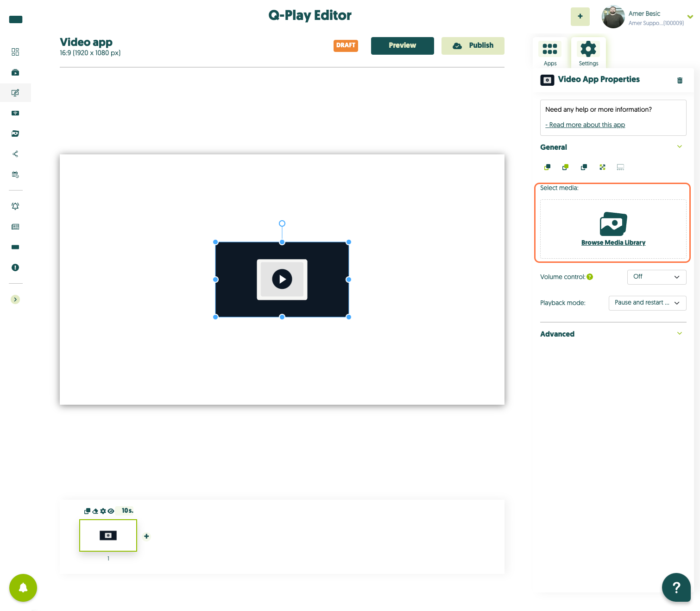Click the green front layer icon
Image resolution: width=700 pixels, height=611 pixels.
pyautogui.click(x=565, y=167)
